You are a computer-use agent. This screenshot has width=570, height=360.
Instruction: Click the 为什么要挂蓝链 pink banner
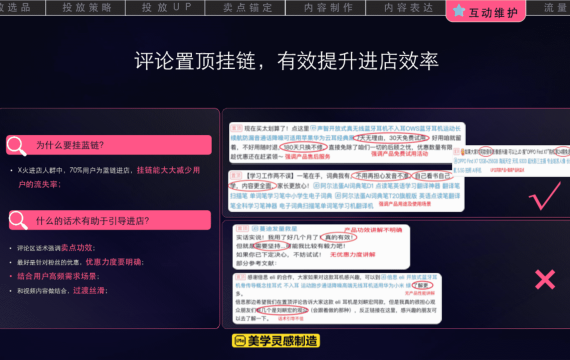click(x=109, y=145)
